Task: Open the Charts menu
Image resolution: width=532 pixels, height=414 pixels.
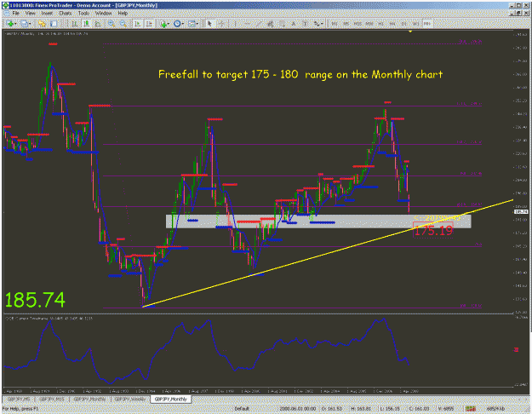Action: pos(66,14)
